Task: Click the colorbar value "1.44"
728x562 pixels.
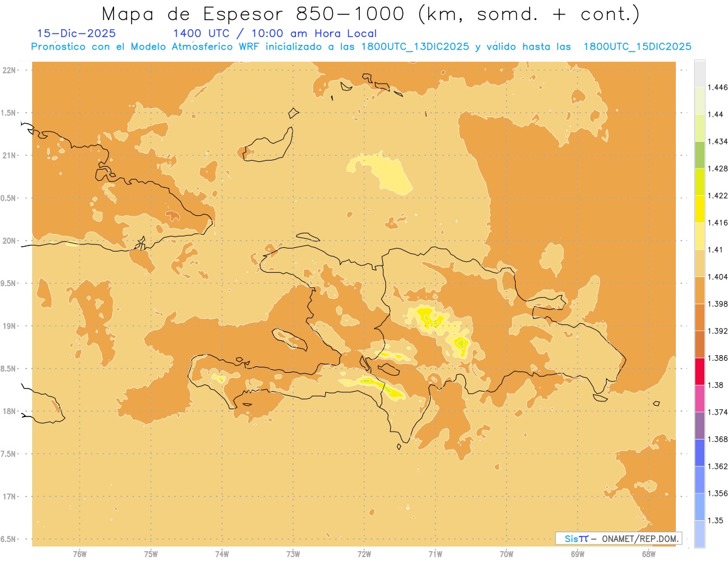Action: (716, 114)
